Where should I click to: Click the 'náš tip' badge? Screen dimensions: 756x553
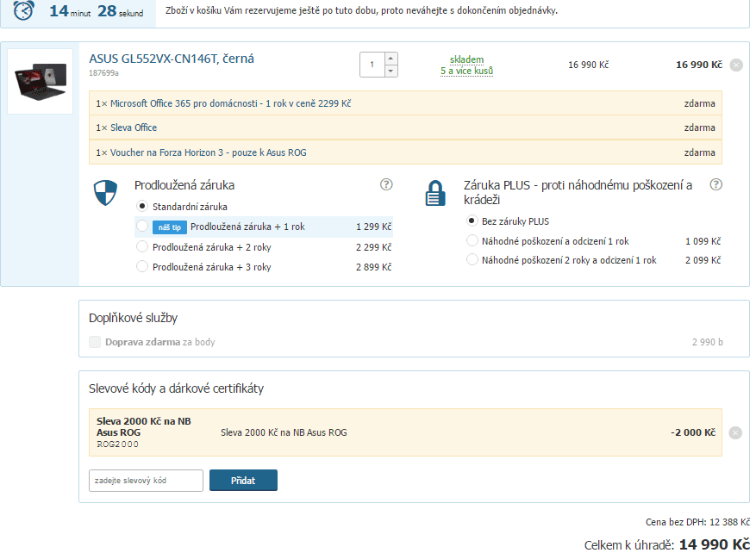(x=170, y=227)
